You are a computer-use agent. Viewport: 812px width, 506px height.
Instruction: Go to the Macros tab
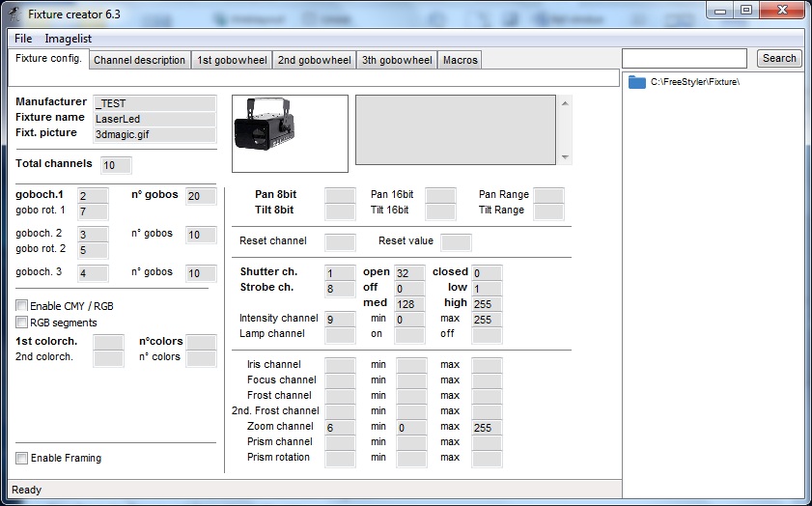(x=460, y=60)
